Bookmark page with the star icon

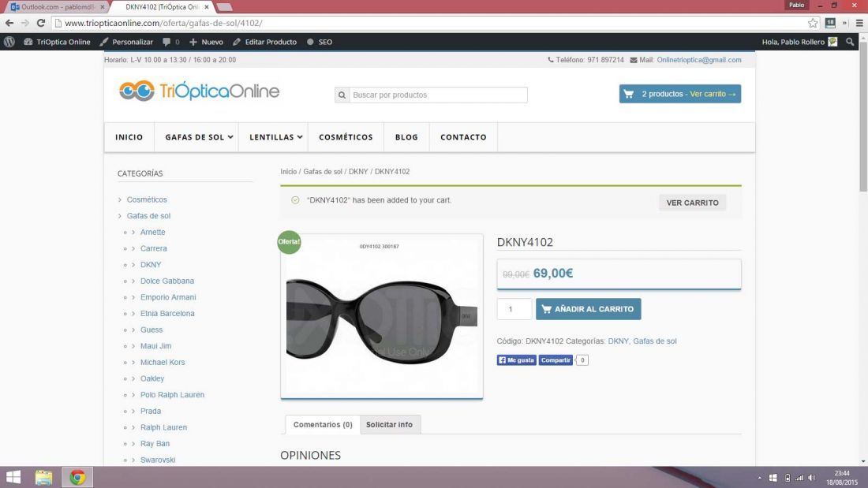813,23
